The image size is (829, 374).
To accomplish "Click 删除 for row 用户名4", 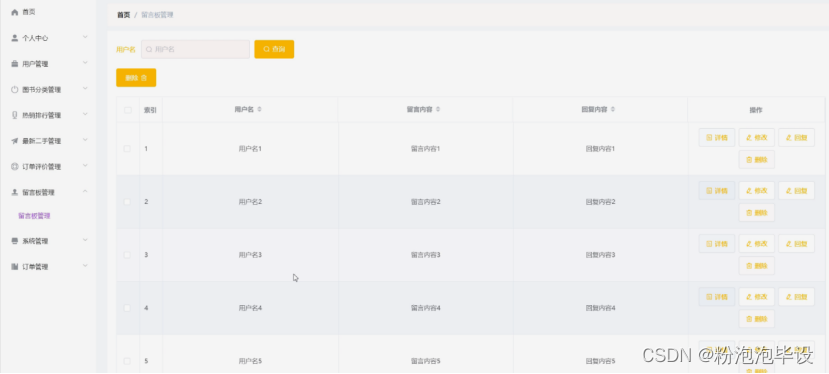I will coord(757,318).
